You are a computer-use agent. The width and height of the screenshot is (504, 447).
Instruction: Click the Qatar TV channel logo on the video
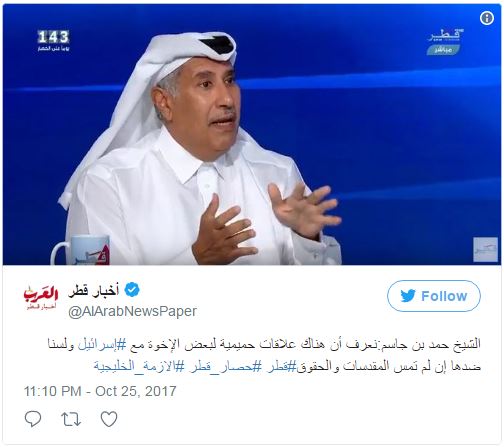point(445,42)
